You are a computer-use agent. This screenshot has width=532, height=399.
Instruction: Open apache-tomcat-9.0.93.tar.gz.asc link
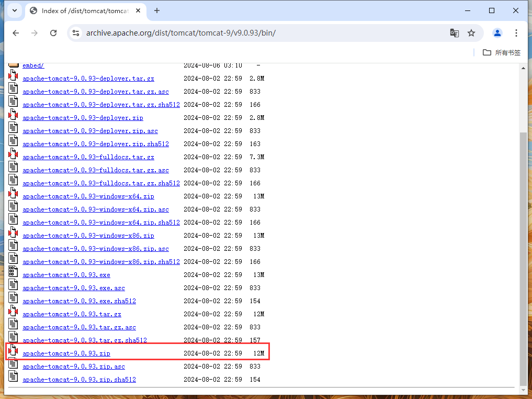79,327
